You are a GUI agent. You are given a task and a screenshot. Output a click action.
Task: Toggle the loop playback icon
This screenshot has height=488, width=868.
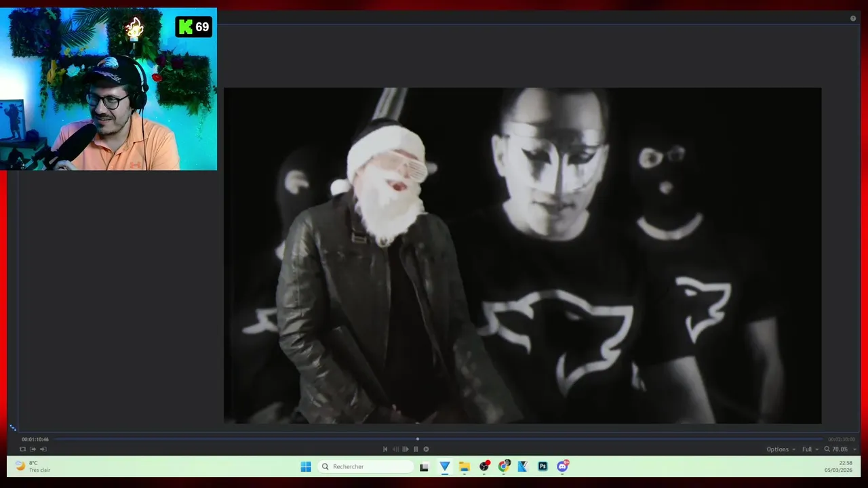(22, 449)
